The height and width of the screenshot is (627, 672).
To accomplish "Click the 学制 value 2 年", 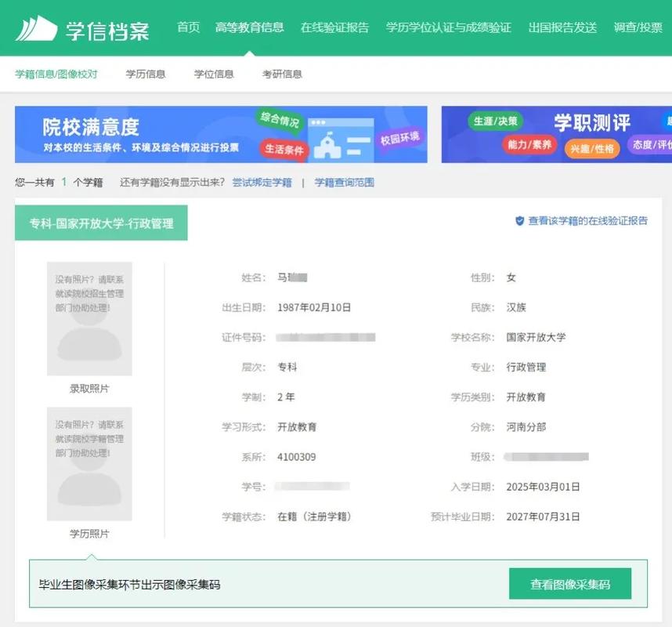I will (286, 397).
